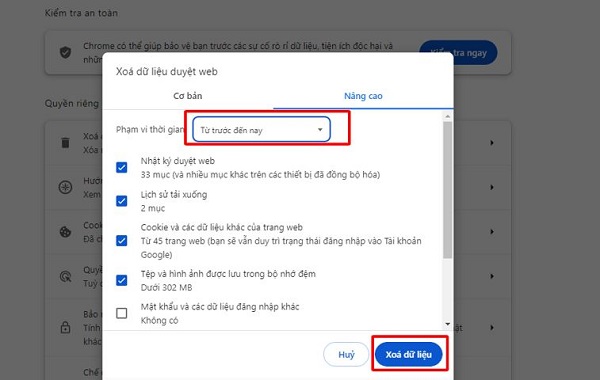
Task: Click the trash can icon in settings list
Action: coord(65,143)
